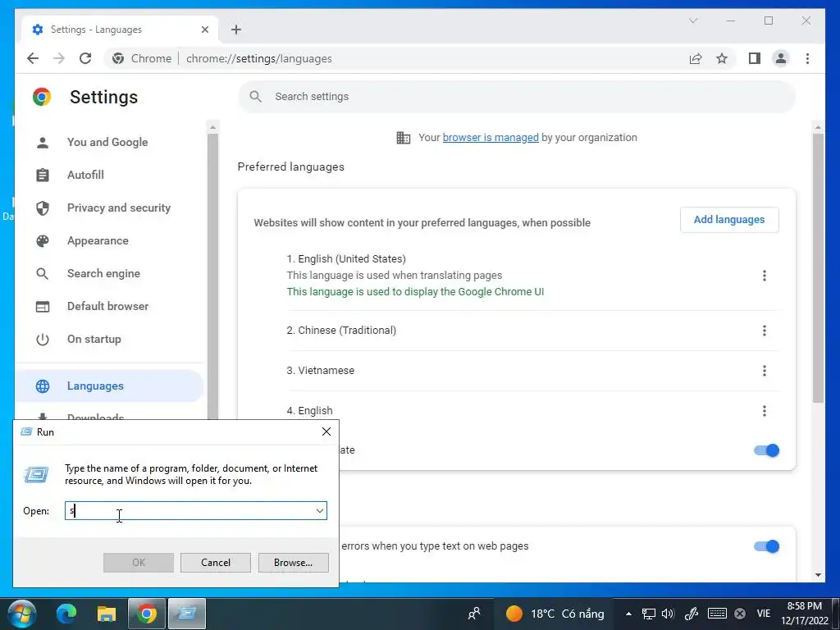Open more actions for Vietnamese

(764, 371)
